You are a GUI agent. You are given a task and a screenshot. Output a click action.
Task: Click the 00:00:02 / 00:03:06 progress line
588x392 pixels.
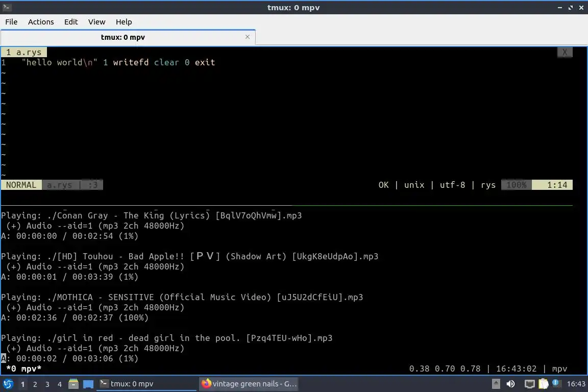70,359
